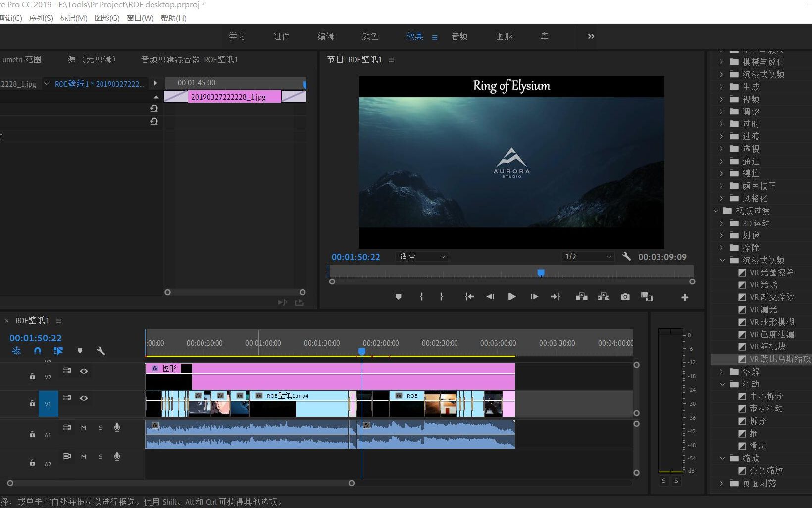Add a marker in timeline panel
The height and width of the screenshot is (508, 812).
pyautogui.click(x=80, y=351)
